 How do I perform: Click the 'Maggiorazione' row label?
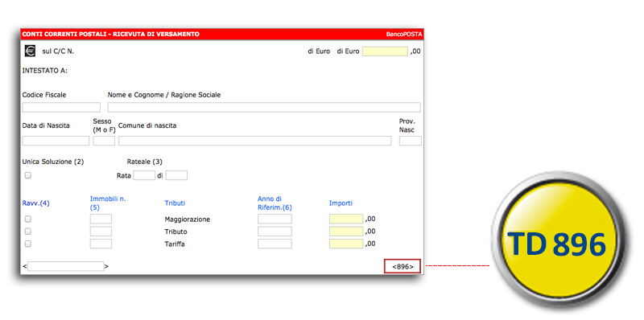[188, 219]
